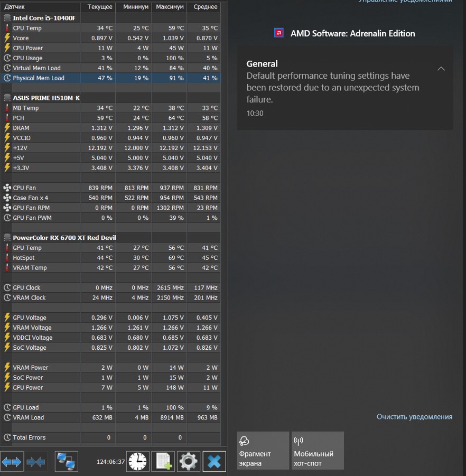Screen dimensions: 466x476
Task: Select the VRAM Clock sensor label
Action: click(x=29, y=297)
